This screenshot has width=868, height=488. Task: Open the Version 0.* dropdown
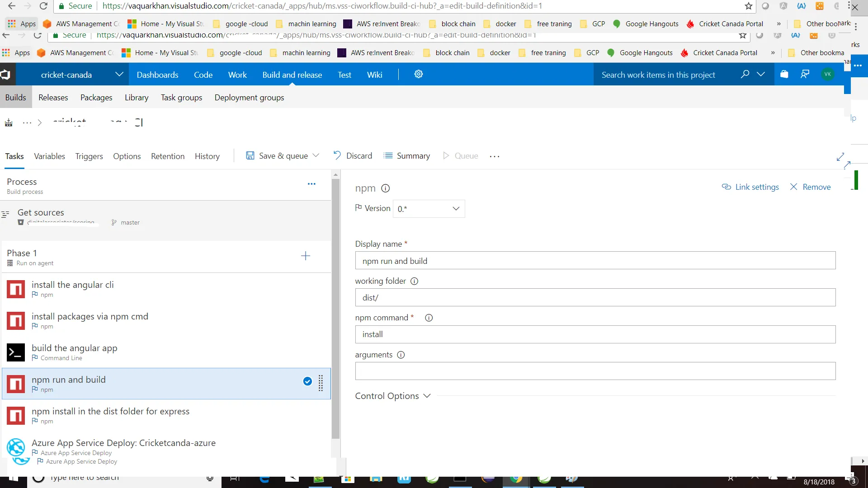point(429,209)
